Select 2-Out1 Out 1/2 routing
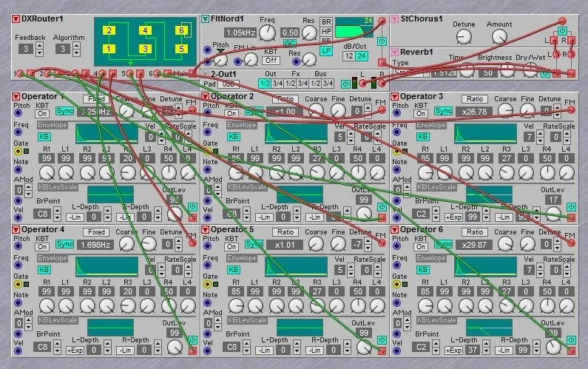Viewport: 588px width, 369px height. point(265,84)
